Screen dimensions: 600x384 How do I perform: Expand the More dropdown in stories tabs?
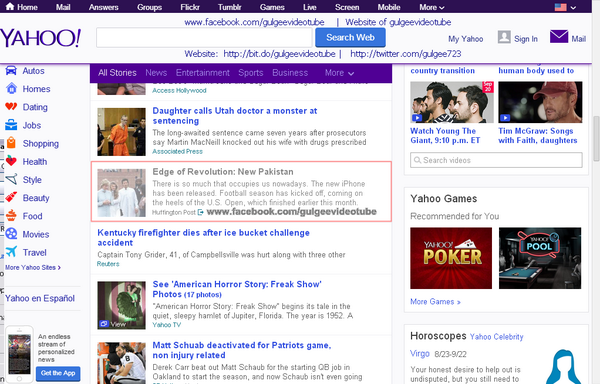[x=339, y=73]
